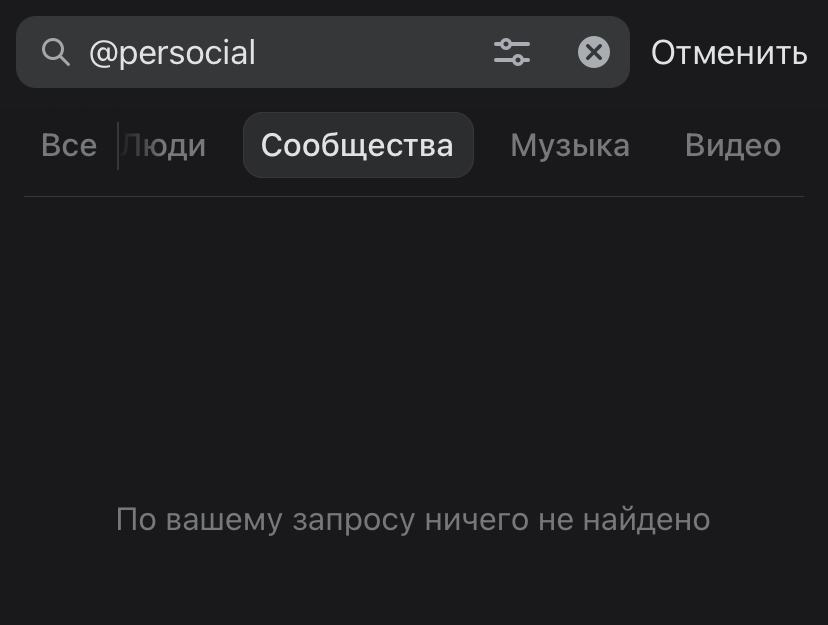The image size is (828, 625).
Task: Tap the sliders icon to refine search parameters
Action: click(x=513, y=52)
